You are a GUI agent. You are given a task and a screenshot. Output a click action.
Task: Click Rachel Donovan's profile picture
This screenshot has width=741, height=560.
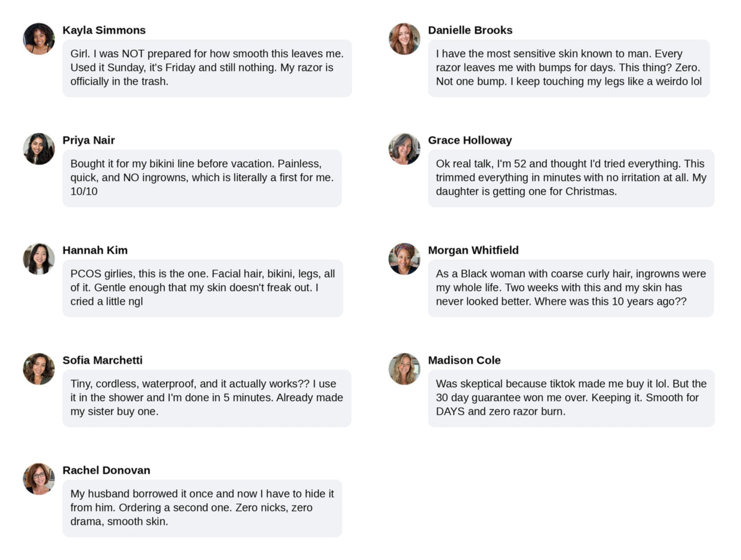(39, 479)
